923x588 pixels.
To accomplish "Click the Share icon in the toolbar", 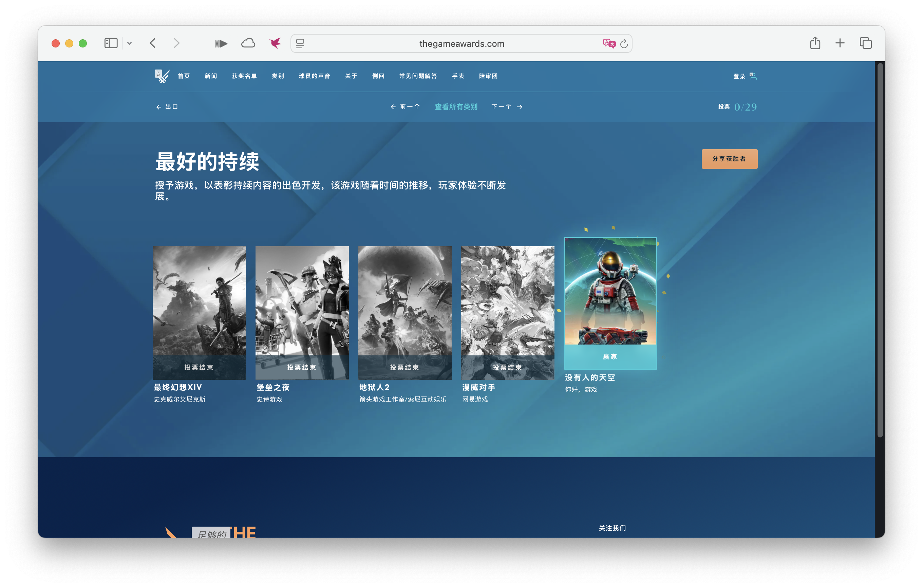I will [815, 43].
